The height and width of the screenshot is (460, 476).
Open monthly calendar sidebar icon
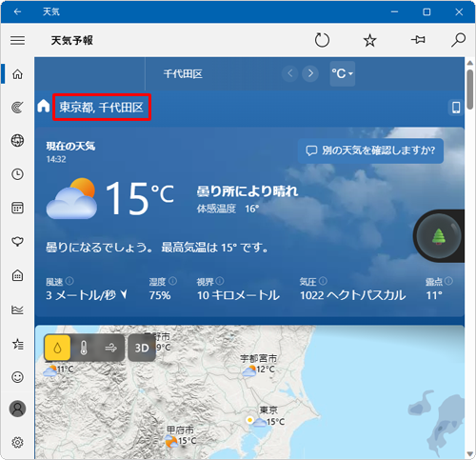click(x=17, y=208)
